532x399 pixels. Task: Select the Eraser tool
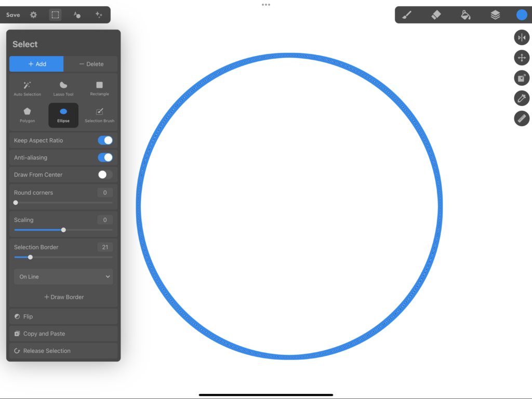point(436,15)
